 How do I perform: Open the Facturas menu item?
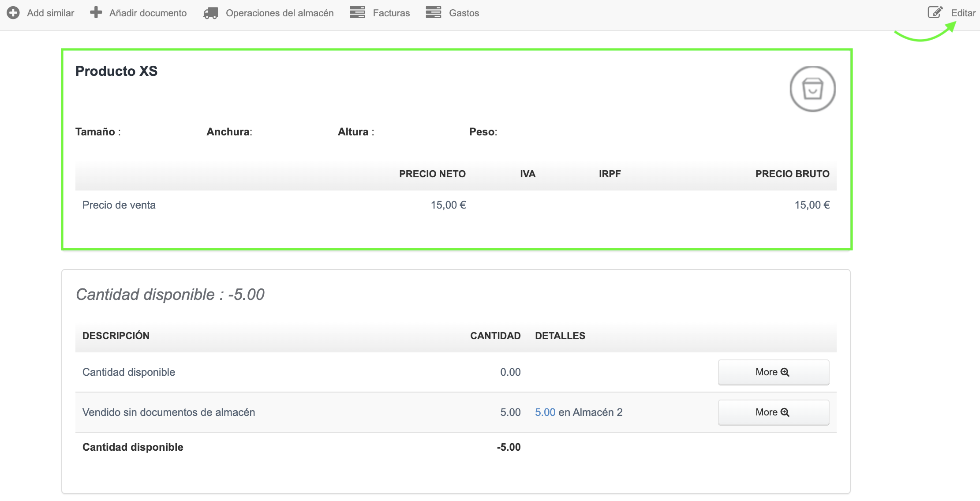[391, 13]
